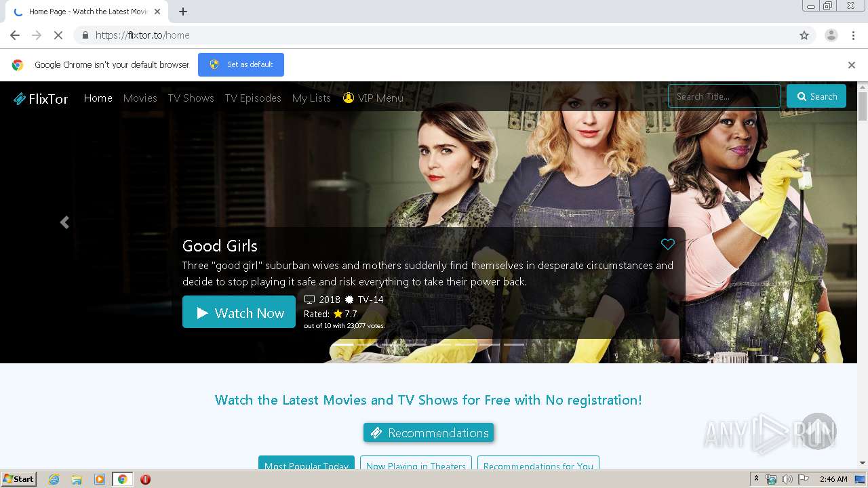Click the Search Title input field
This screenshot has width=868, height=488.
click(724, 96)
